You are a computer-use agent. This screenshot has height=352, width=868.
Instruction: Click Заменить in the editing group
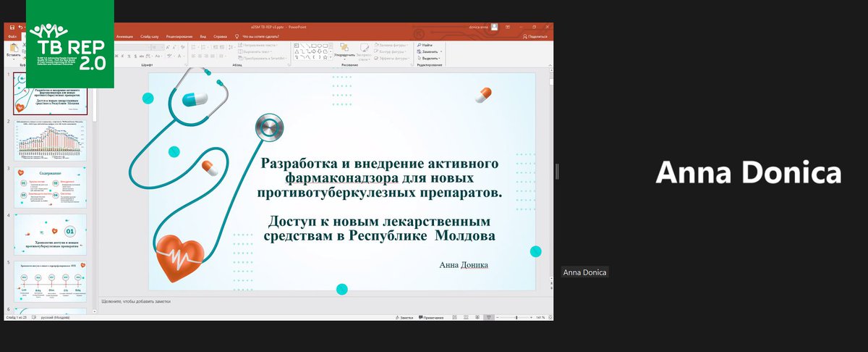click(x=428, y=51)
